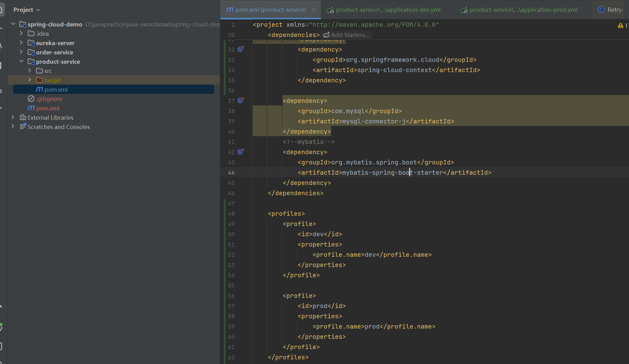Expand the target folder

click(30, 80)
